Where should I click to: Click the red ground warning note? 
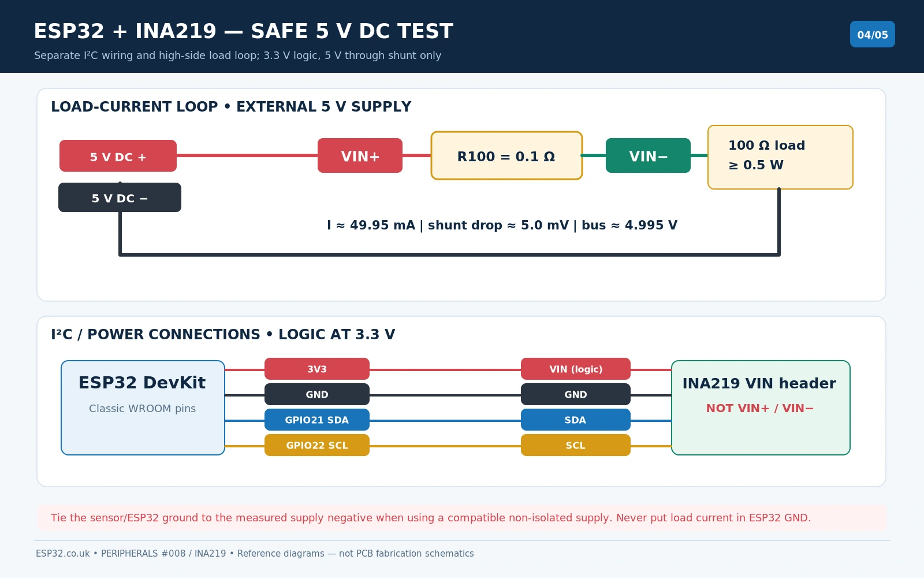[x=462, y=518]
